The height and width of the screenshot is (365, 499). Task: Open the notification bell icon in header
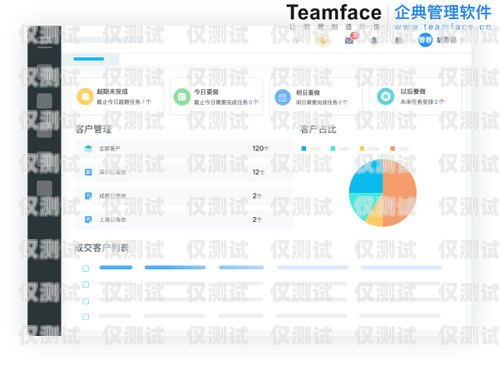pos(374,41)
